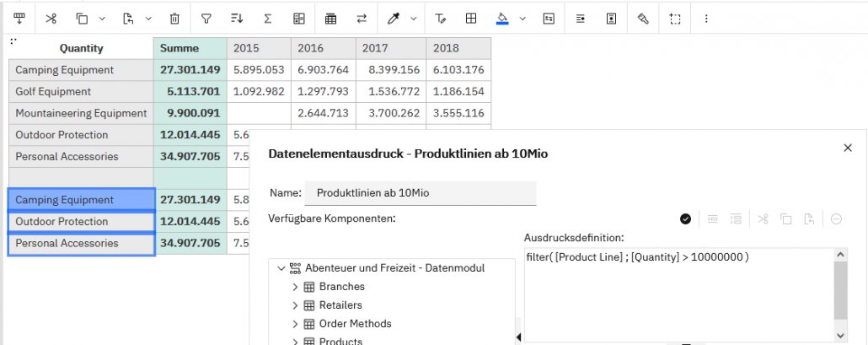Select the Golf Equipment row header

coord(82,91)
